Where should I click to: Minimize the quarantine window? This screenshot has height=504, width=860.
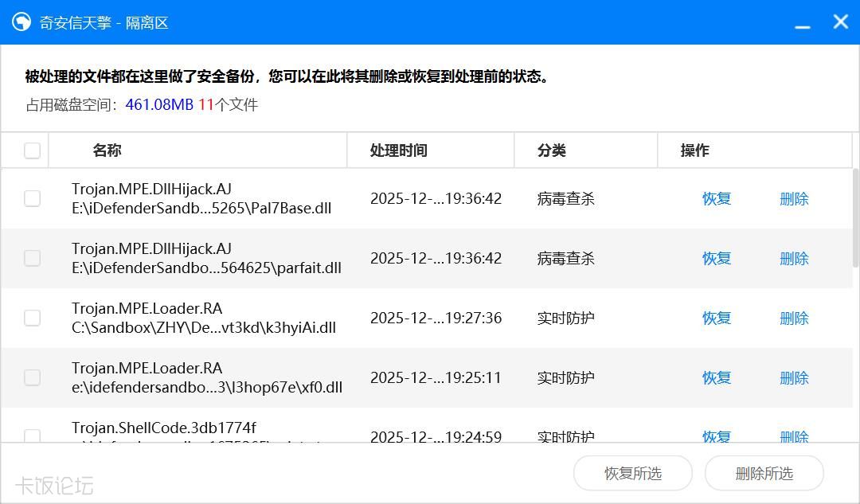tap(802, 24)
